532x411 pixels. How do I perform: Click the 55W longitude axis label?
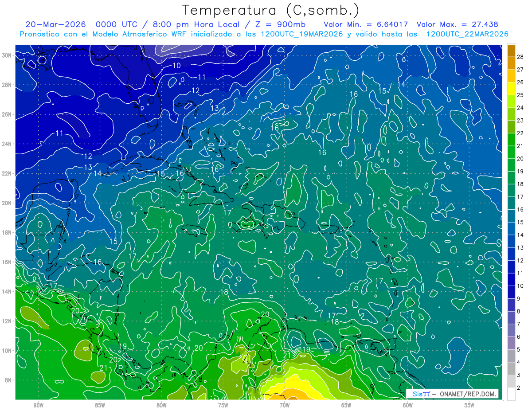[x=469, y=405]
